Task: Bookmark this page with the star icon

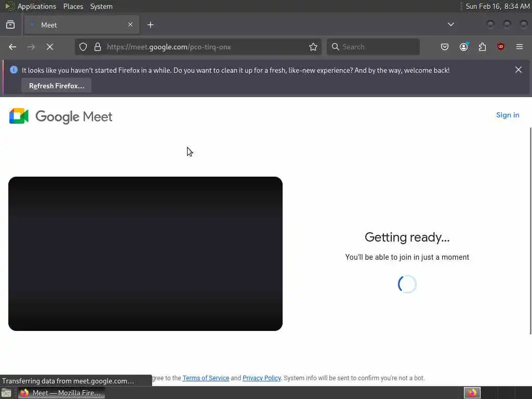Action: [x=313, y=47]
